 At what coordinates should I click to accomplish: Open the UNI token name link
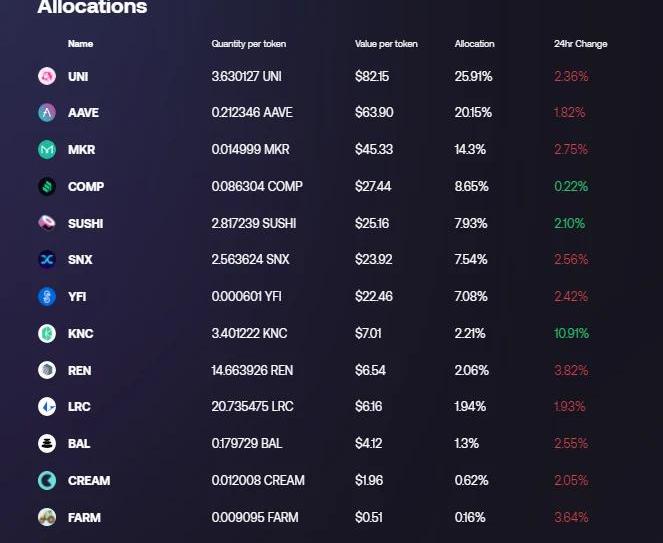point(78,76)
